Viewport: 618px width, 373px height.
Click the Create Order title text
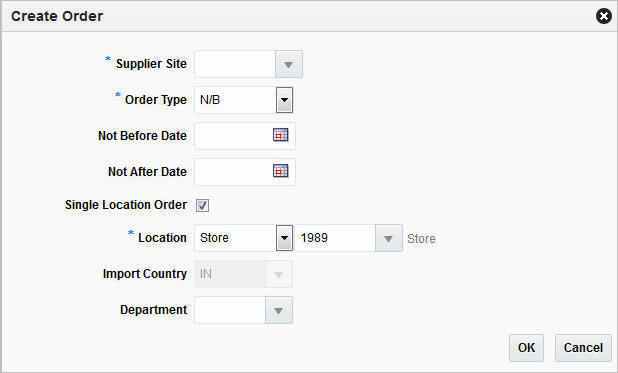click(57, 16)
